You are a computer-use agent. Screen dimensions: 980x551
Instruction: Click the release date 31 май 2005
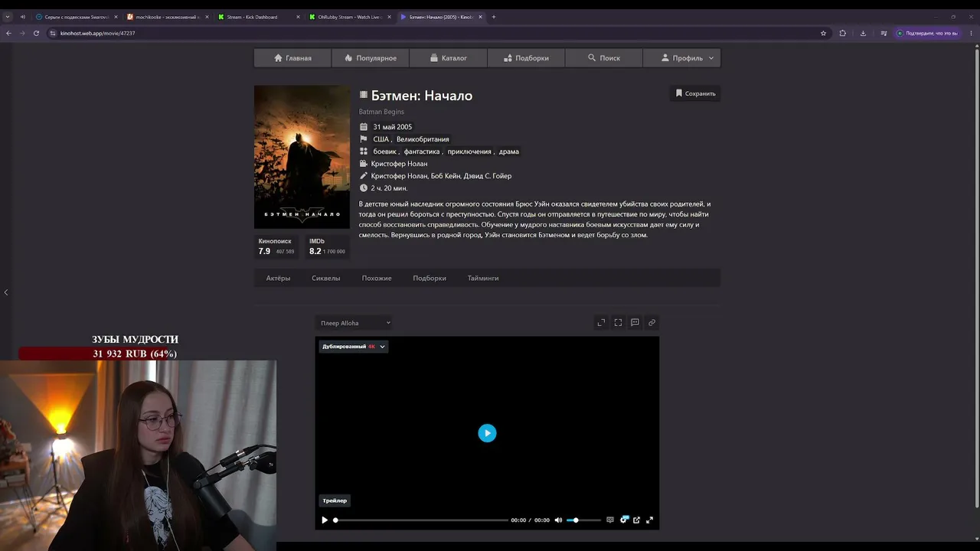(x=392, y=127)
